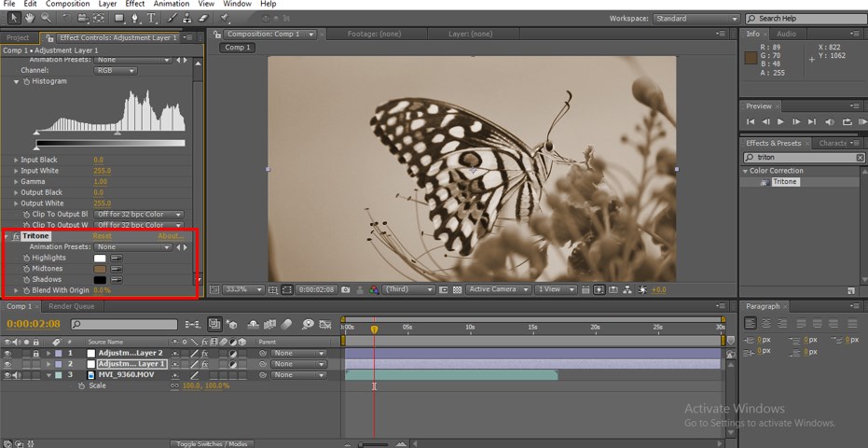Toggle the lock on Adjustment Layer 2
Viewport: 868px width, 448px height.
[x=35, y=354]
